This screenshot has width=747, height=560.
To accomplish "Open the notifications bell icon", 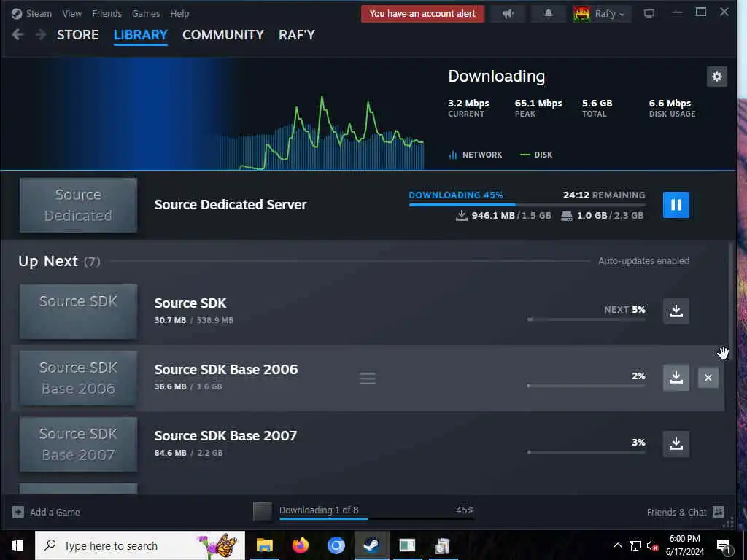I will (549, 14).
